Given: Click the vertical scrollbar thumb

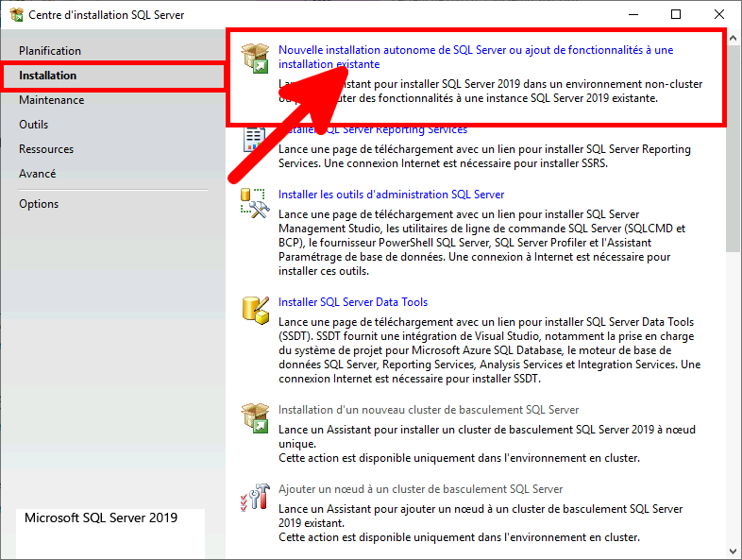Looking at the screenshot, I should point(733,148).
